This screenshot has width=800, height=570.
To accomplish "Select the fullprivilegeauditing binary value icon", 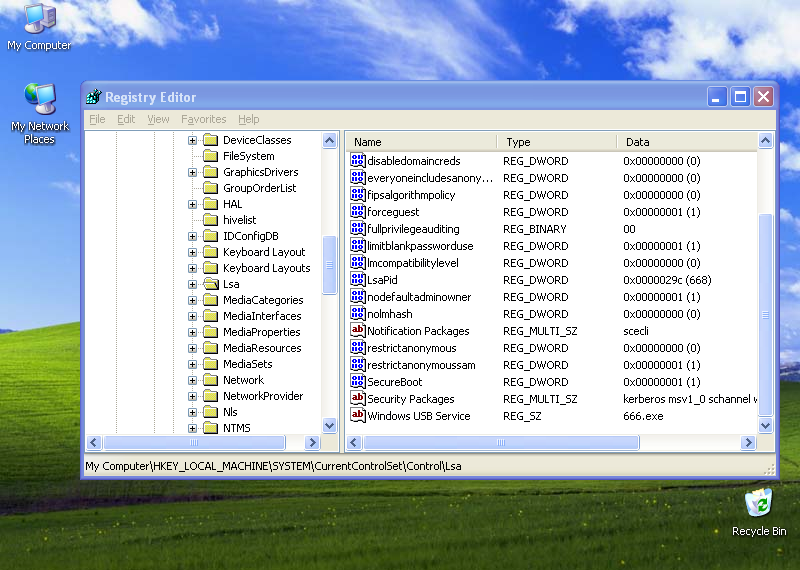I will pos(358,229).
